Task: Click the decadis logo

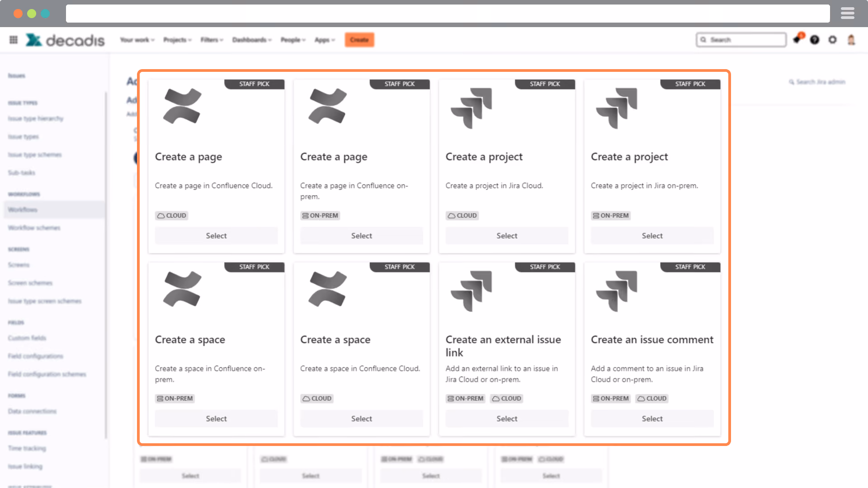Action: pos(65,40)
